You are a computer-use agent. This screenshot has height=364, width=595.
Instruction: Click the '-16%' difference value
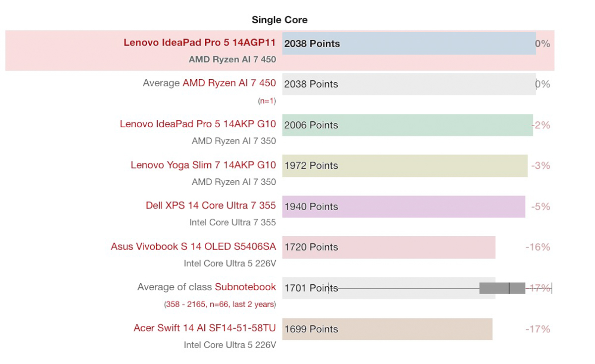point(538,247)
